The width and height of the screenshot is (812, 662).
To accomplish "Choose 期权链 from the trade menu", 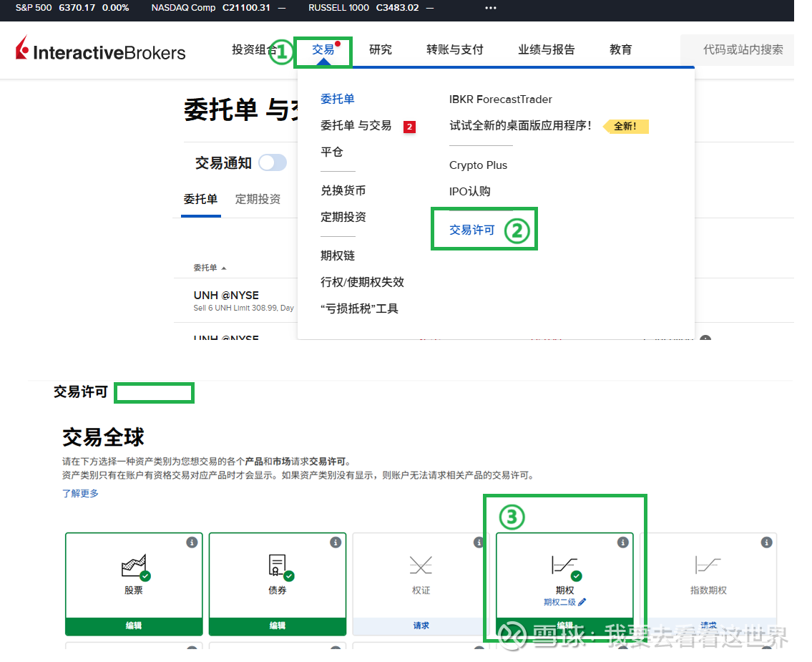I will tap(338, 256).
